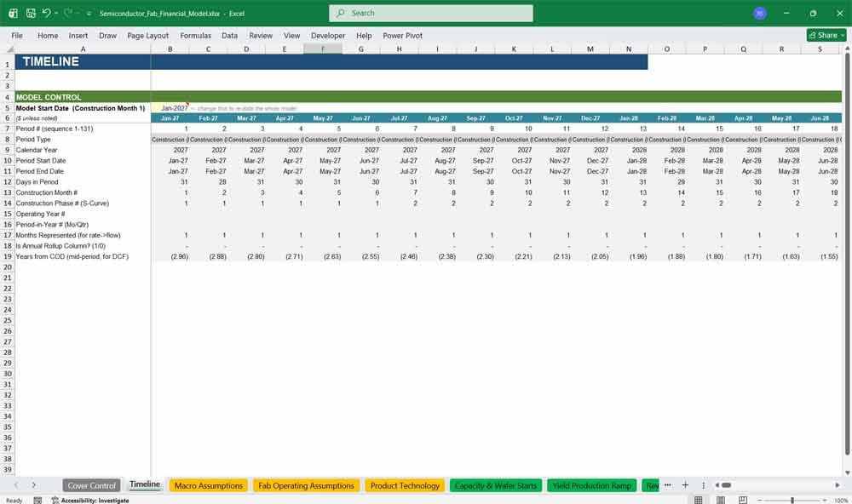Open the View ribbon tab

tap(291, 35)
